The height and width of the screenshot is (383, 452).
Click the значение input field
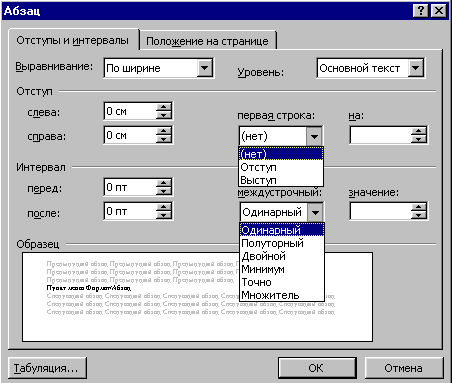(381, 211)
